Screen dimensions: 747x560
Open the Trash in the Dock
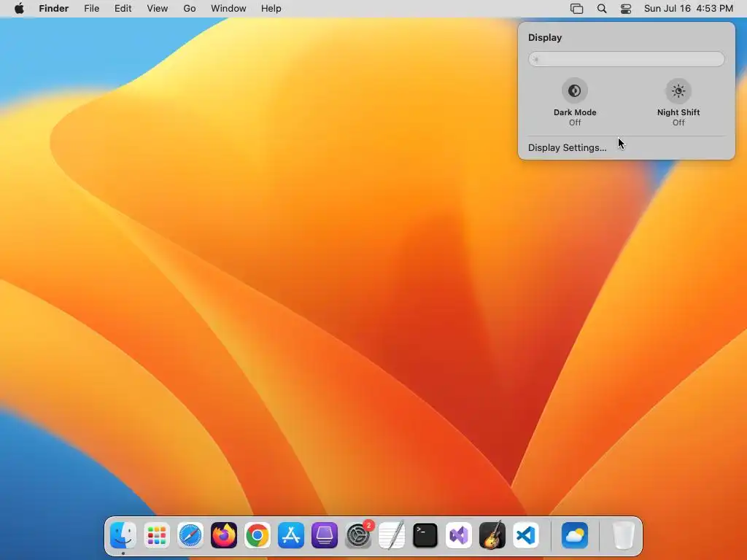pyautogui.click(x=623, y=535)
